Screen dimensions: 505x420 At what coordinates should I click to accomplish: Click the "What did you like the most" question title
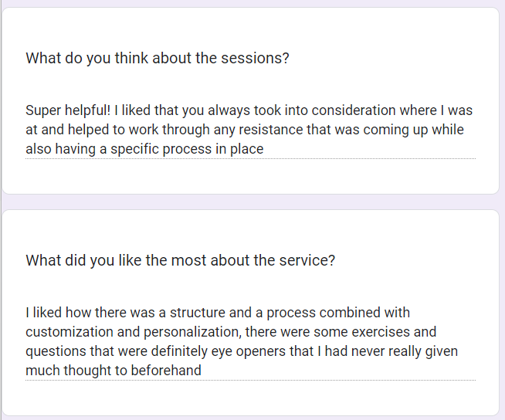pos(180,260)
